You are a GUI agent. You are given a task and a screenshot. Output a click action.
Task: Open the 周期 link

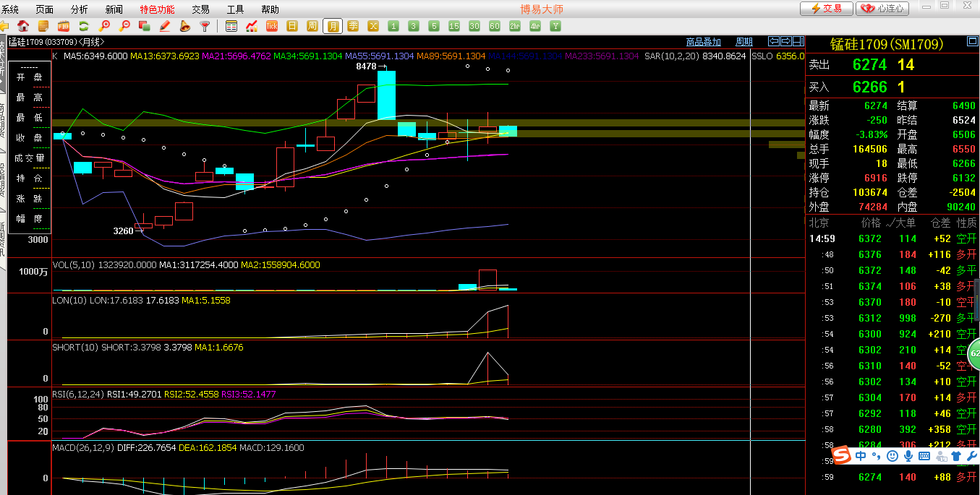coord(744,42)
